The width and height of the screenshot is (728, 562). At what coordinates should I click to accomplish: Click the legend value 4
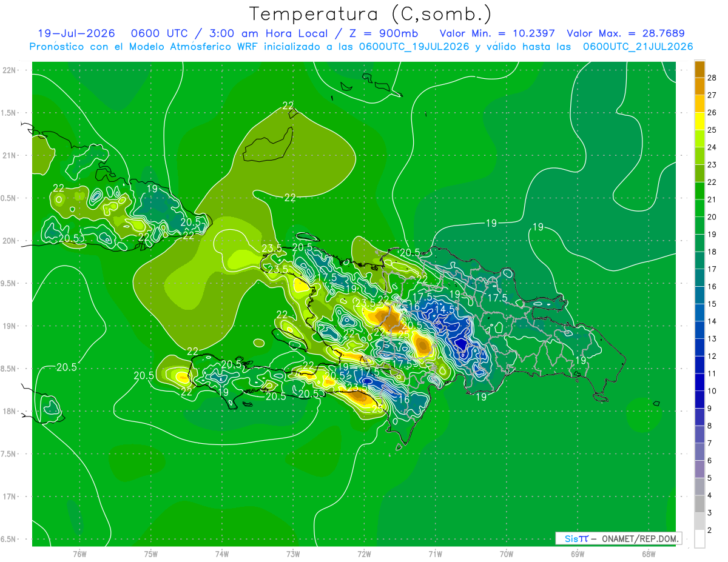(x=710, y=496)
